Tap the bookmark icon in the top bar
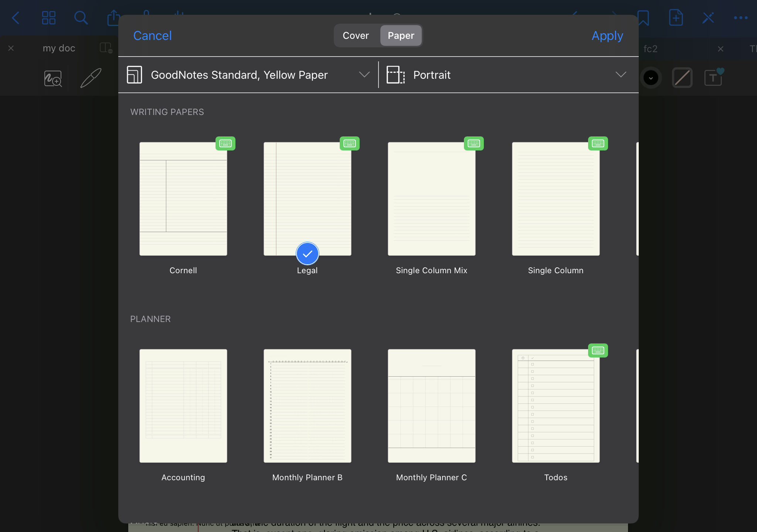Image resolution: width=757 pixels, height=532 pixels. click(643, 18)
